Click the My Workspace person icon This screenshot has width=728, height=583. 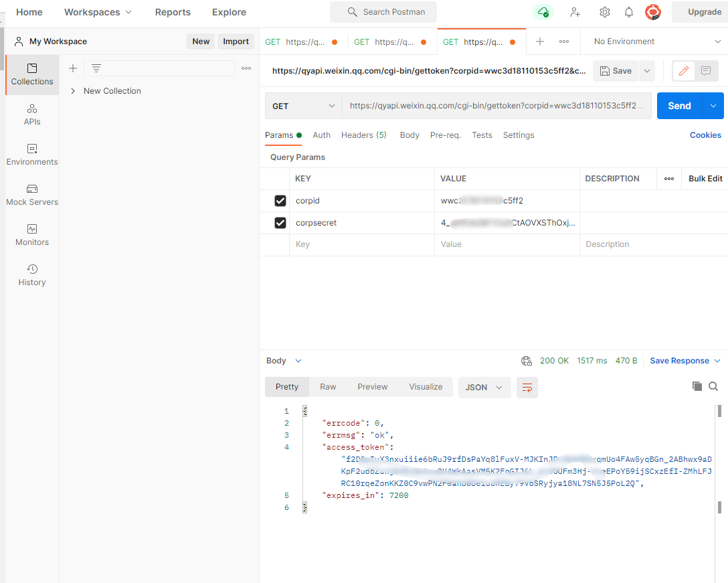(19, 41)
